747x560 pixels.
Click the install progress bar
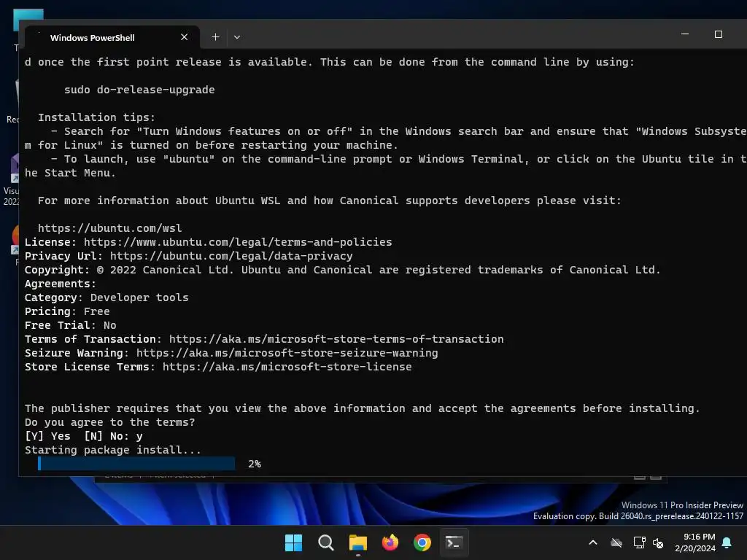136,463
